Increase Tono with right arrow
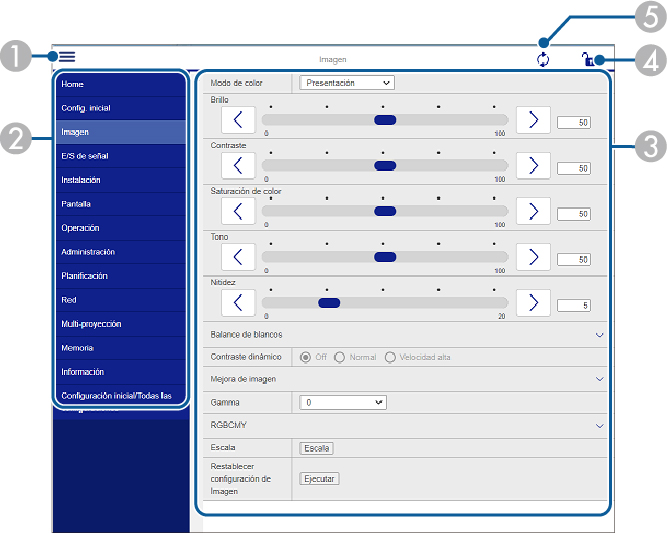667x533 pixels. coord(533,257)
